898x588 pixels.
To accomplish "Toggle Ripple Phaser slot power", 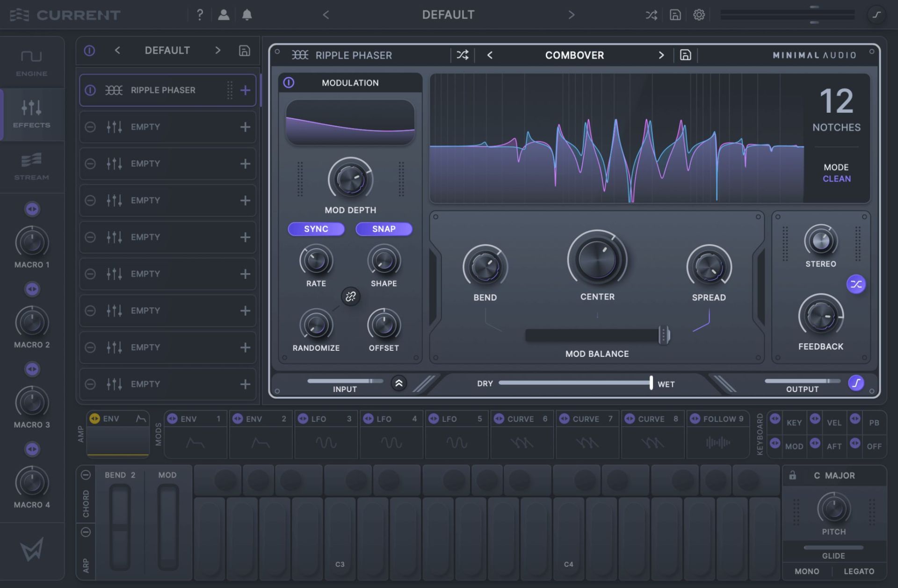I will [x=90, y=90].
